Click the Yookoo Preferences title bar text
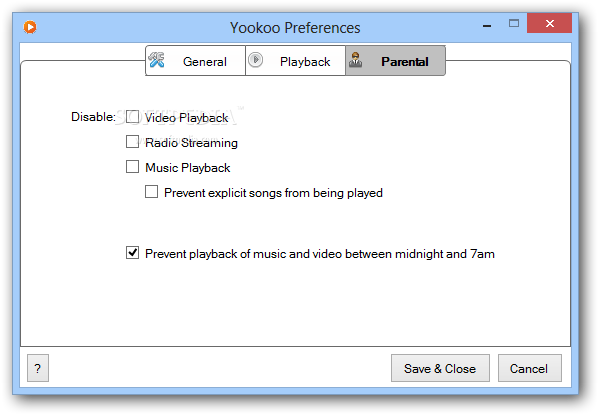599x415 pixels. point(295,28)
